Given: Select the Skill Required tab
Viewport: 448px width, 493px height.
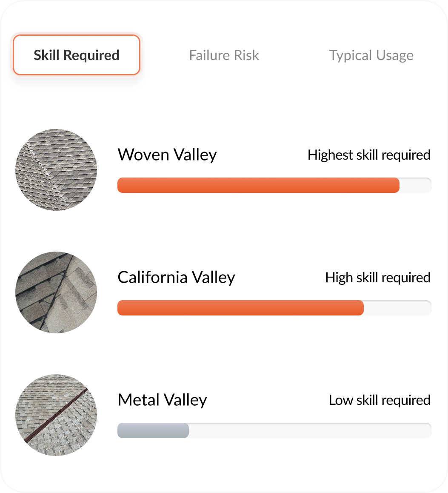Looking at the screenshot, I should tap(76, 55).
